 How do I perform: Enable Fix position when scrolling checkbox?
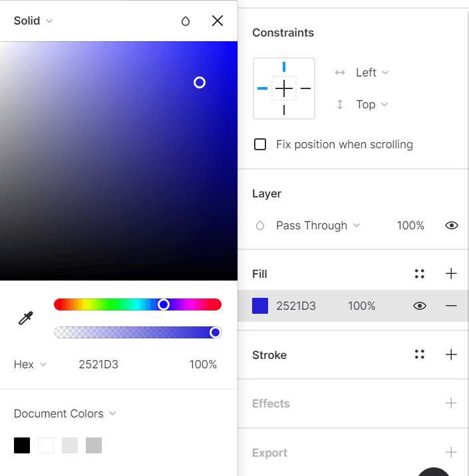(260, 144)
